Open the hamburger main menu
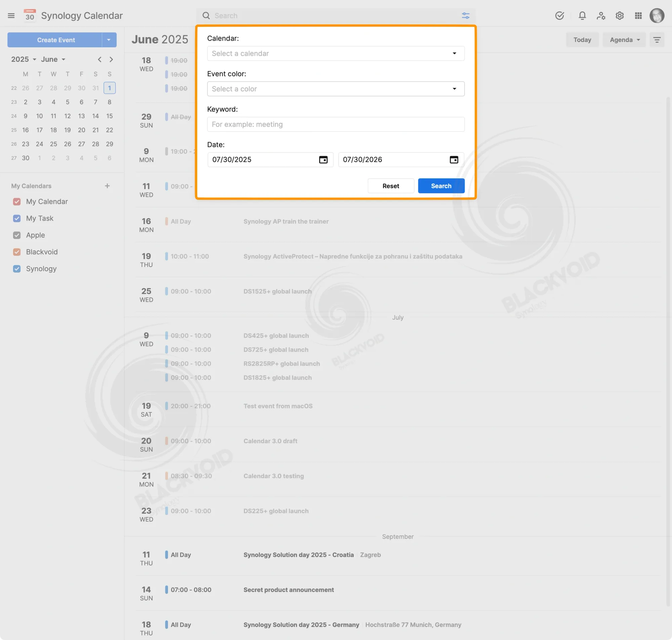672x640 pixels. 11,16
